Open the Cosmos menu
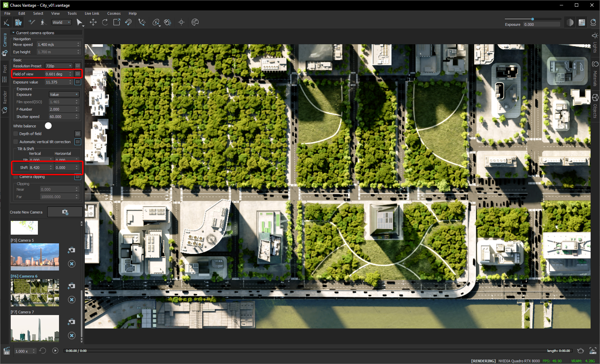The height and width of the screenshot is (364, 600). (x=114, y=13)
